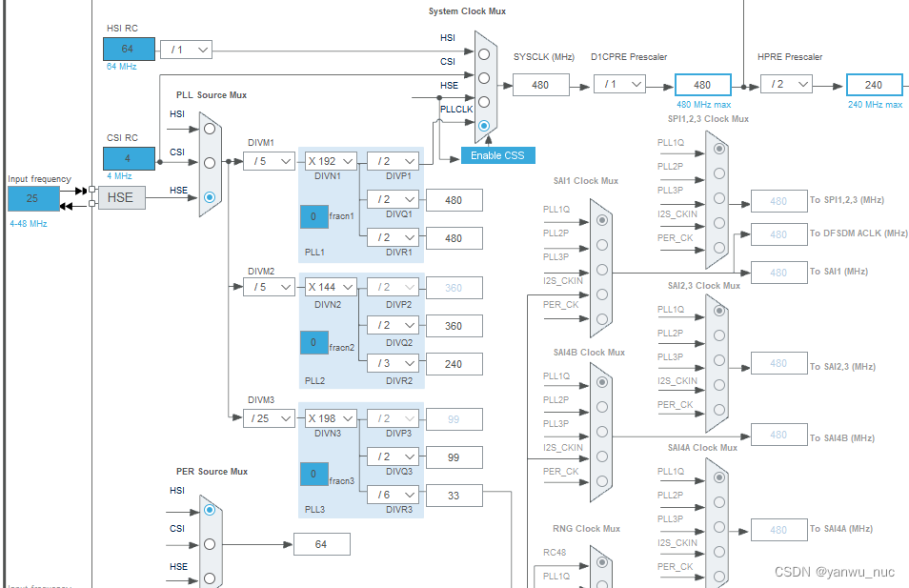
Task: Choose PLL2P in the SAI2,3 Clock Mux
Action: point(719,335)
